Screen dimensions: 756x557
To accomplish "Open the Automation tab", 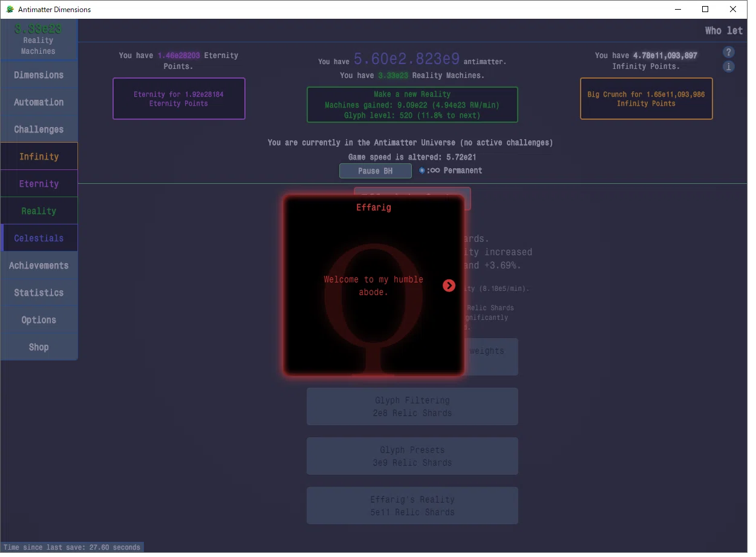I will point(39,102).
